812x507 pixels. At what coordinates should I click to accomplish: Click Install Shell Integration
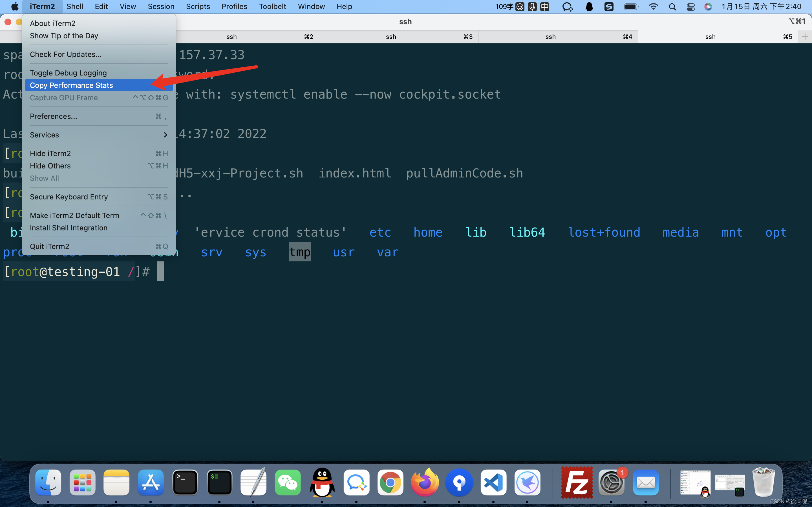[x=69, y=228]
